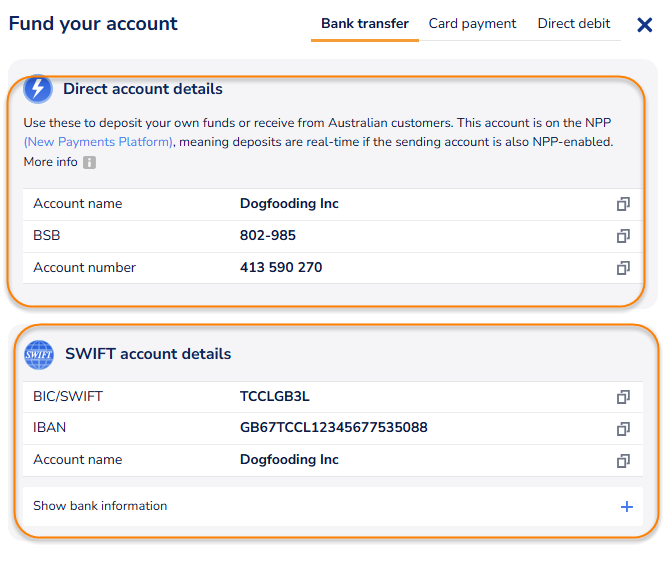This screenshot has width=672, height=576.
Task: Expand bank information with plus icon
Action: [627, 507]
